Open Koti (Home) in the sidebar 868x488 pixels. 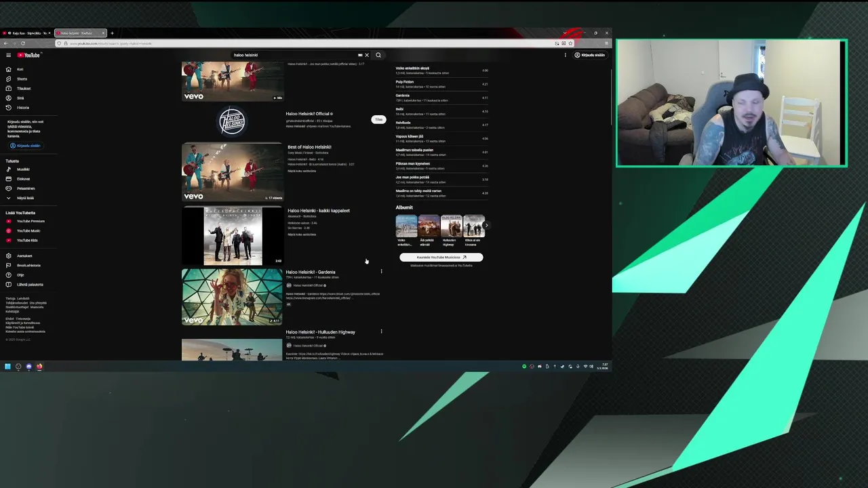20,69
